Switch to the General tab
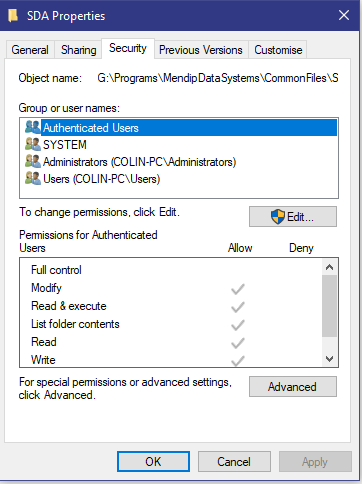The height and width of the screenshot is (484, 362). [x=30, y=50]
